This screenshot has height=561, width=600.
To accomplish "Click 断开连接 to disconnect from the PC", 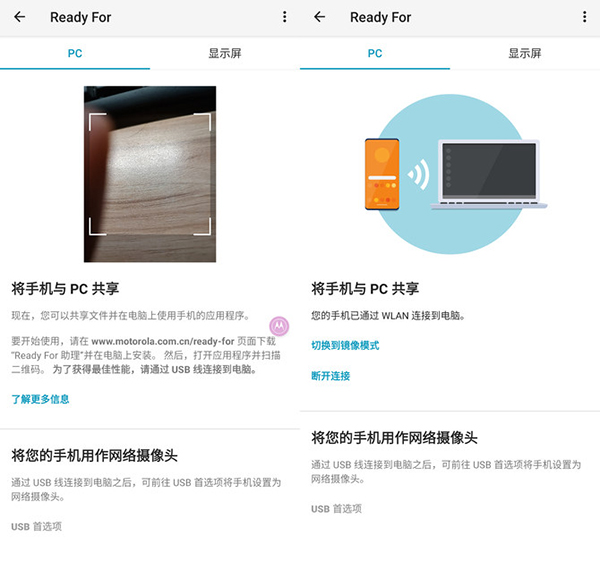I will point(330,376).
